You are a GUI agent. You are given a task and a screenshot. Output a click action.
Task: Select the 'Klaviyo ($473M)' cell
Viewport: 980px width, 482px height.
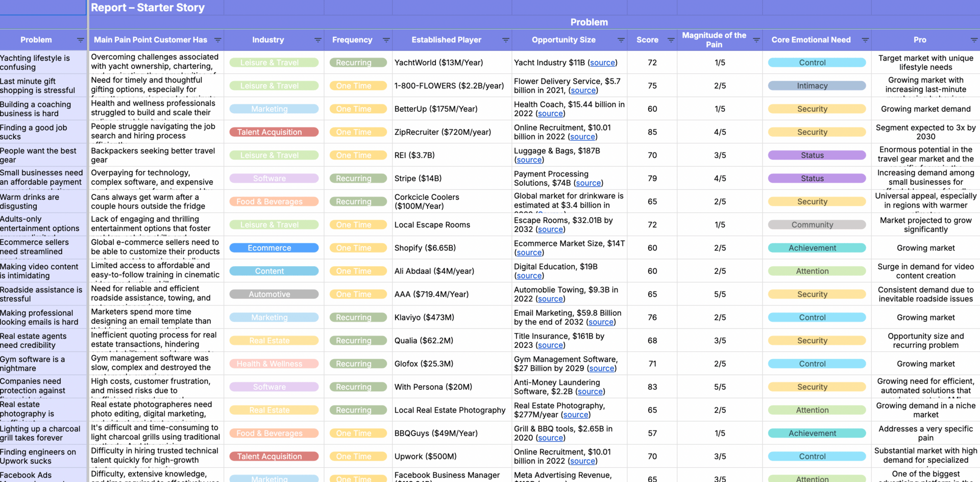[x=452, y=317]
